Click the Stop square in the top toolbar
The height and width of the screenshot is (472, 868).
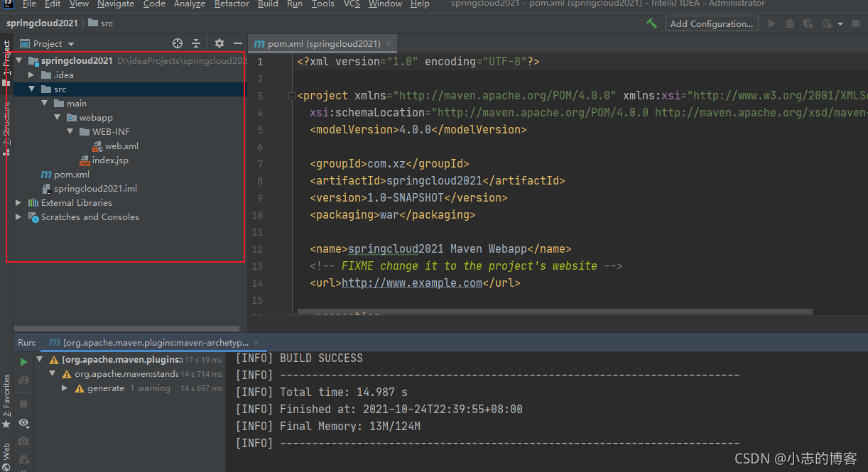pyautogui.click(x=855, y=23)
